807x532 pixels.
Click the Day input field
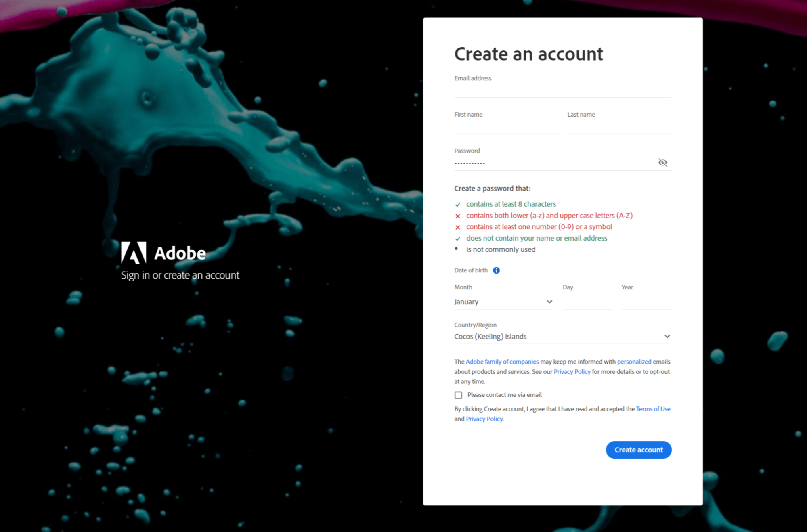(587, 302)
